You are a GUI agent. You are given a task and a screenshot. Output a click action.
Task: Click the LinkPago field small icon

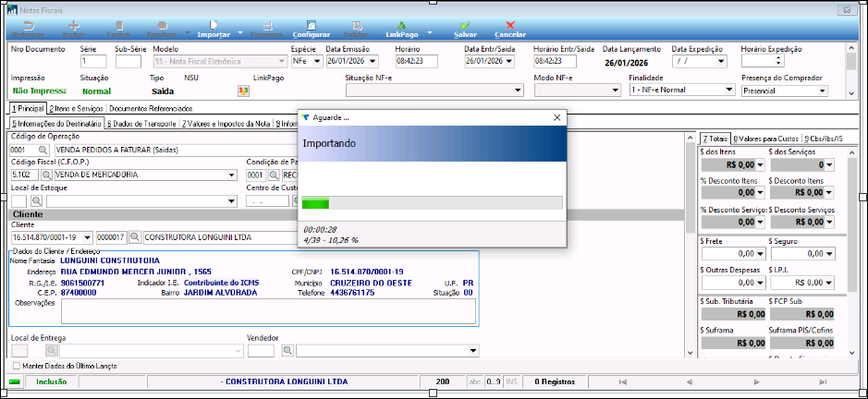click(x=243, y=91)
